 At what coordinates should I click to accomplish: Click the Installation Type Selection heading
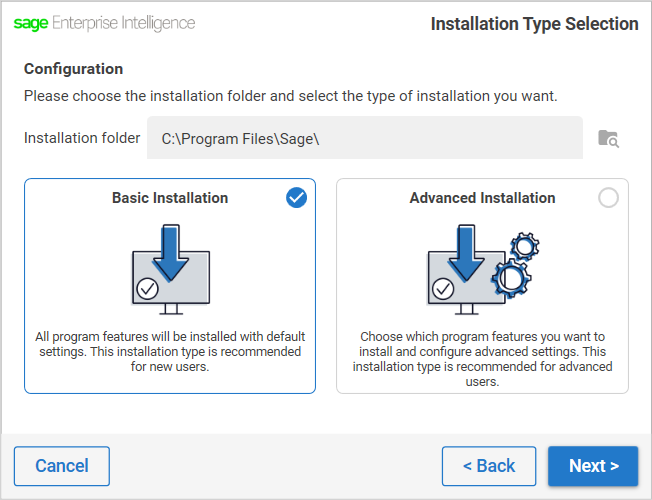(x=534, y=24)
